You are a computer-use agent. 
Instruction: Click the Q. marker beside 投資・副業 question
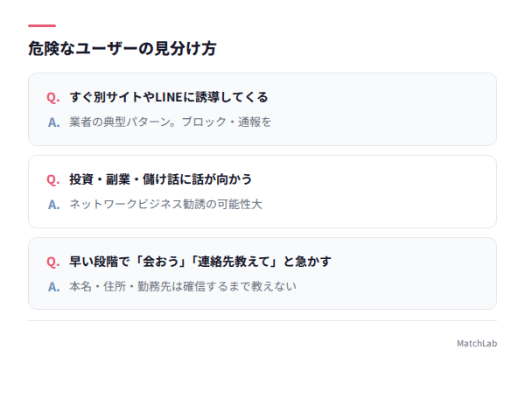pyautogui.click(x=52, y=179)
